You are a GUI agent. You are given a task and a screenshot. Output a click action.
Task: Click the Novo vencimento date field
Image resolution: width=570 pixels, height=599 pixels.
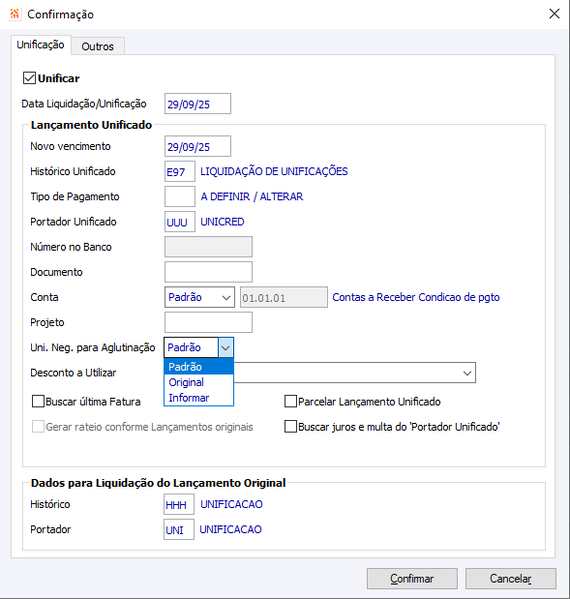click(x=198, y=146)
